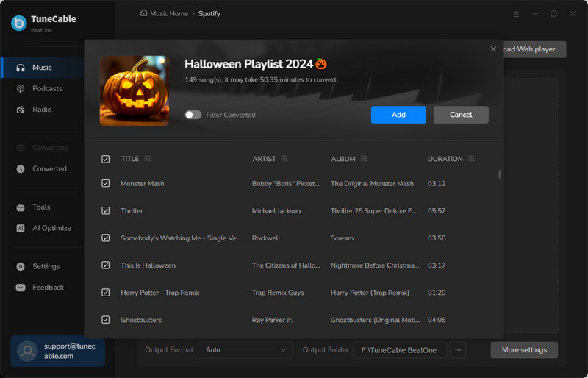
Task: Click the support@tunecable.com account panel
Action: click(58, 351)
